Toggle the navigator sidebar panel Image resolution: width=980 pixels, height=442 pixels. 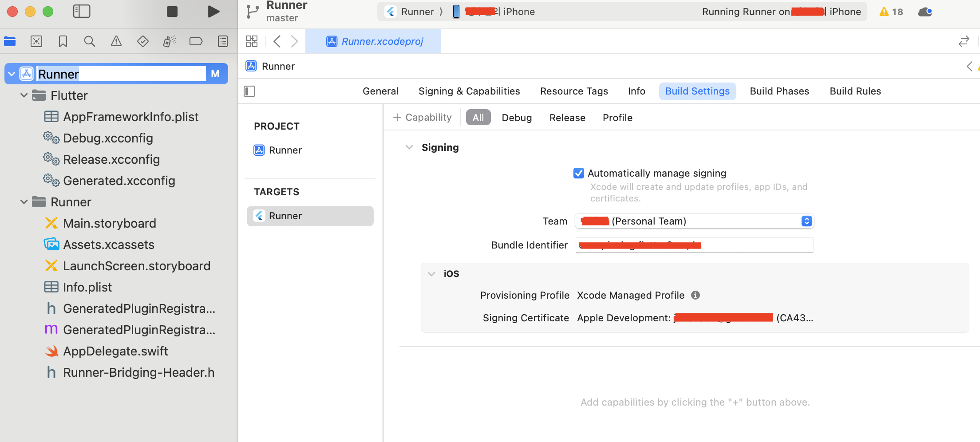point(82,12)
